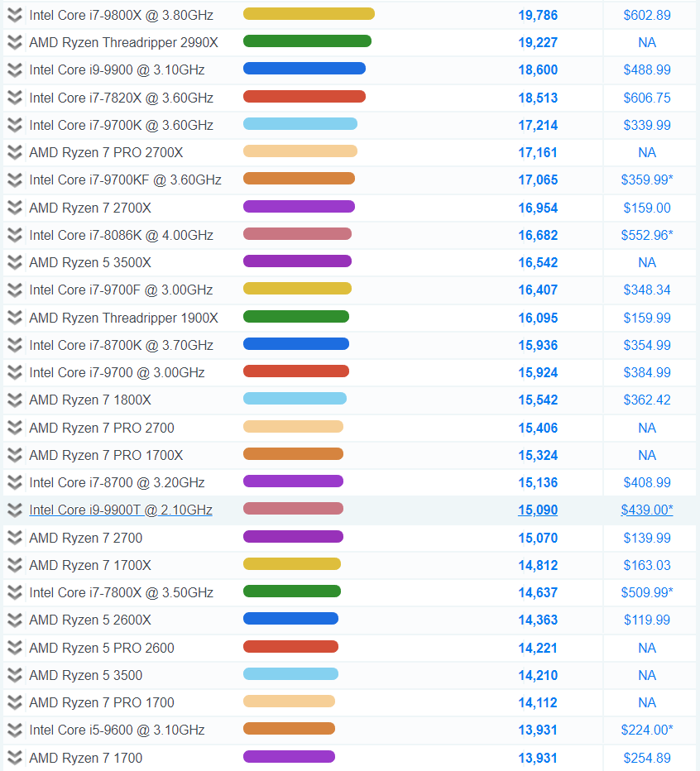Click blue score bar for i7-8700K

[296, 343]
